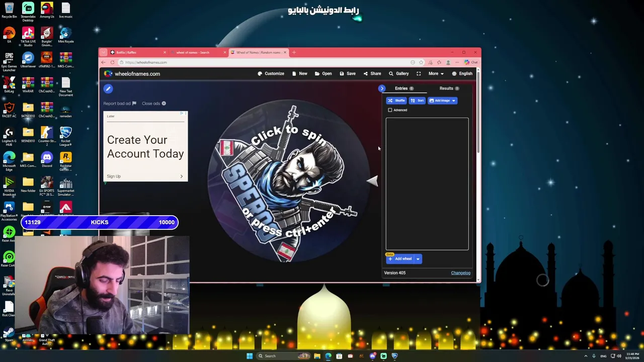Screen dimensions: 644x362
Task: Open the ramadan desktop file
Action: (x=65, y=110)
